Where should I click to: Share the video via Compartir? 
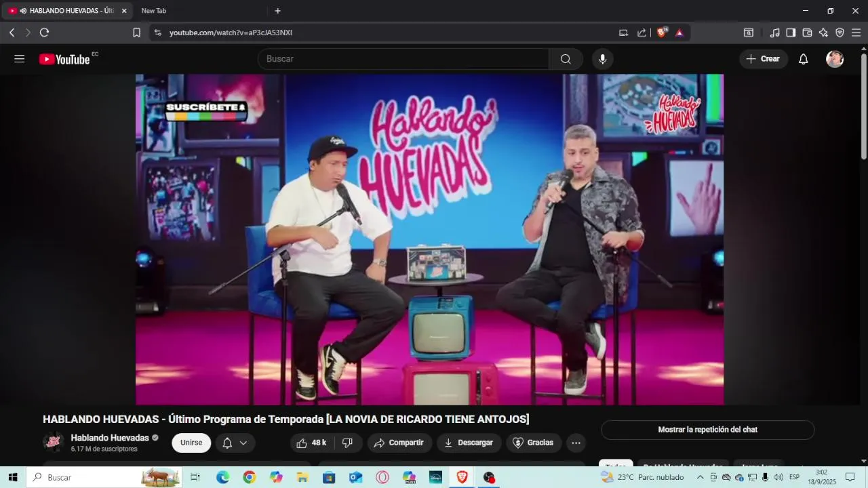[x=399, y=443]
